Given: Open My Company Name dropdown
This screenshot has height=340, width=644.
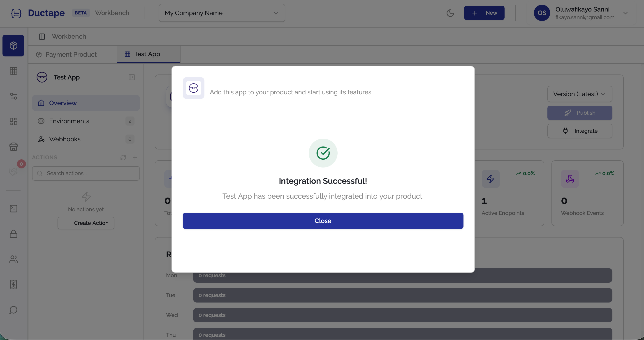Looking at the screenshot, I should [222, 13].
